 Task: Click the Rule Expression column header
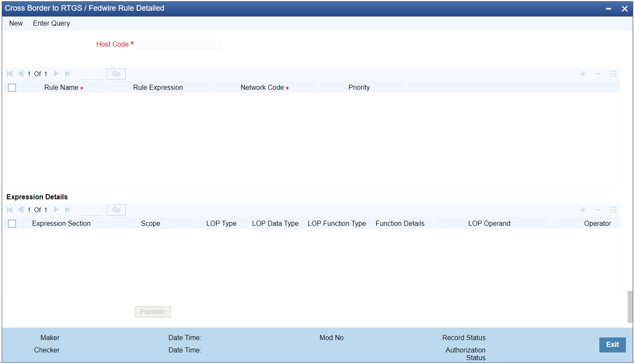coord(158,87)
